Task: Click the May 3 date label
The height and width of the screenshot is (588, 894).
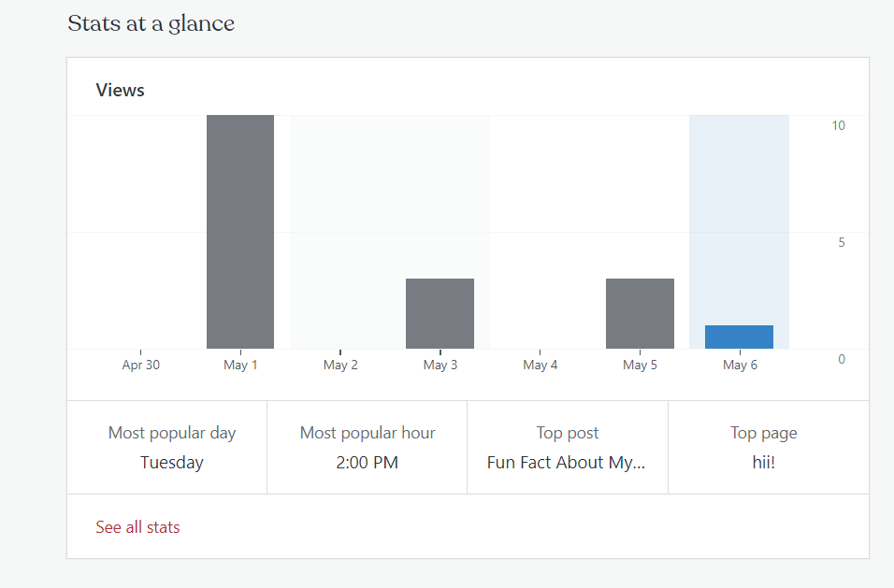Action: 440,365
